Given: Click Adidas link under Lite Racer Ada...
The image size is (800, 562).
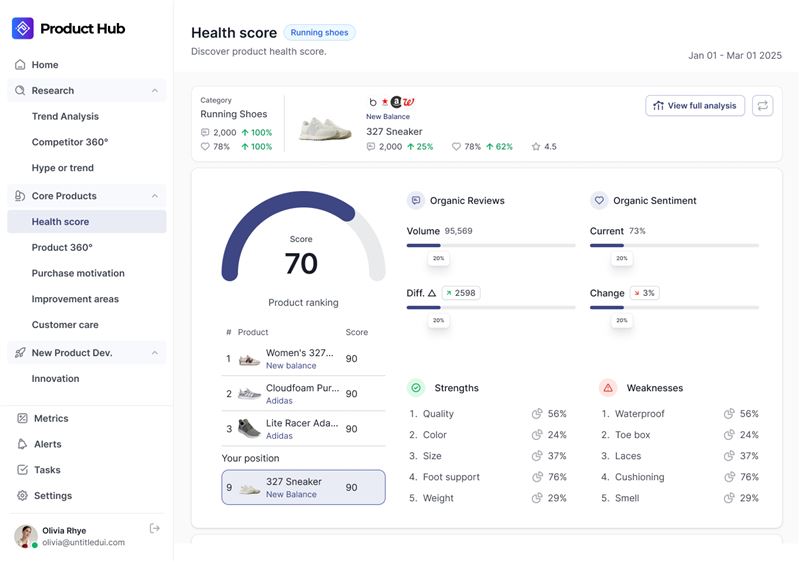Looking at the screenshot, I should [280, 437].
